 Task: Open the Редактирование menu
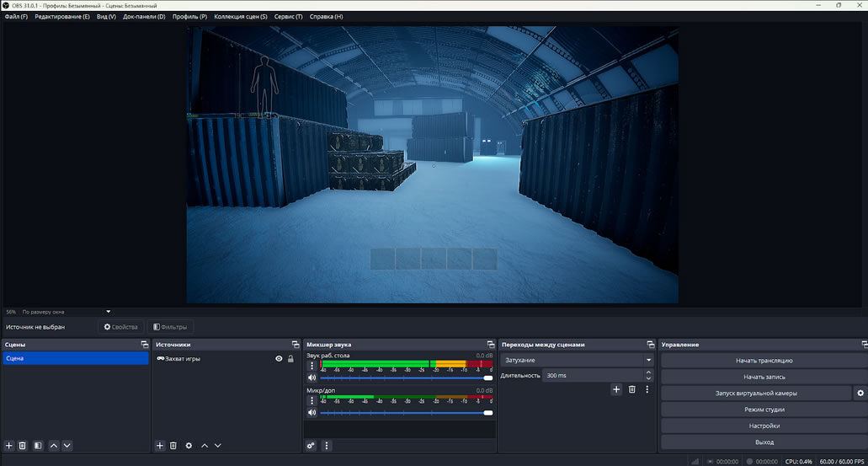point(62,17)
